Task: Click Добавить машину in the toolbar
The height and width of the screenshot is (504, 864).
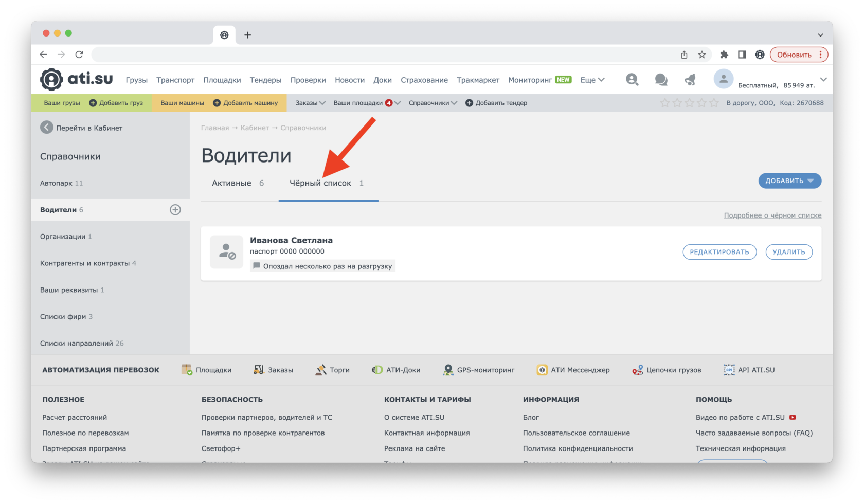Action: point(245,103)
